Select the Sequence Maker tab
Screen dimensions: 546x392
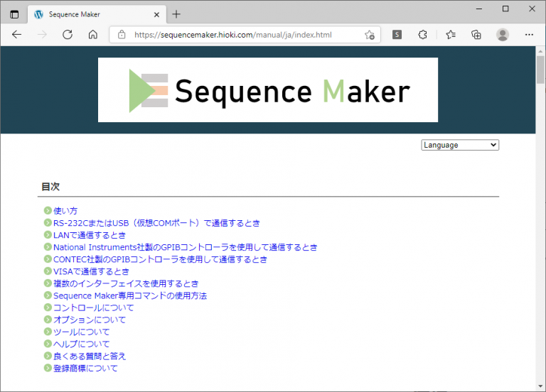pos(97,14)
